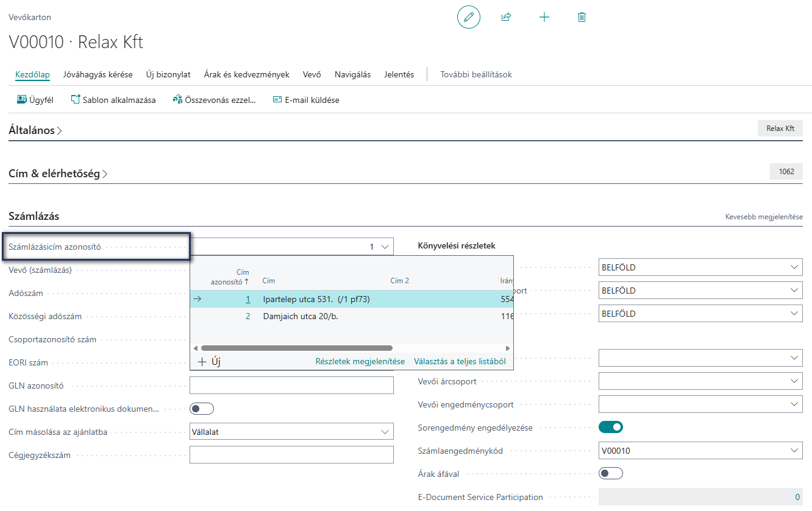Click Összevonás ezzel action
The width and height of the screenshot is (812, 511).
pos(214,100)
